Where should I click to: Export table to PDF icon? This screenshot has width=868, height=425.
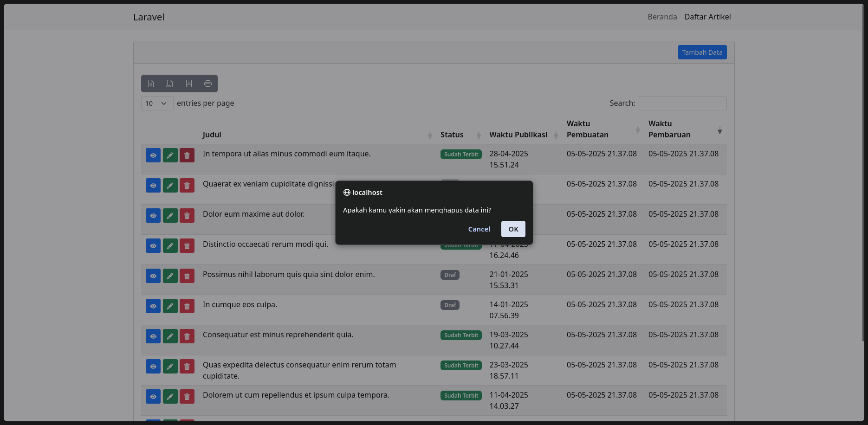point(189,84)
